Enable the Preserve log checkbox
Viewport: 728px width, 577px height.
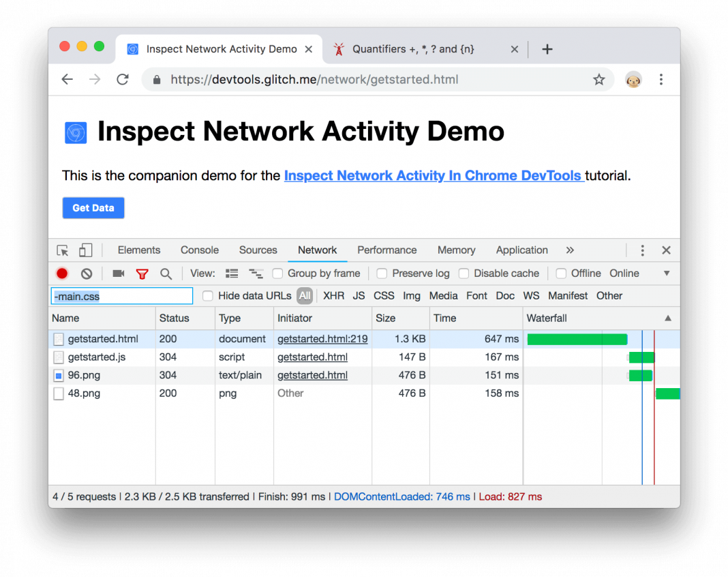click(x=382, y=273)
